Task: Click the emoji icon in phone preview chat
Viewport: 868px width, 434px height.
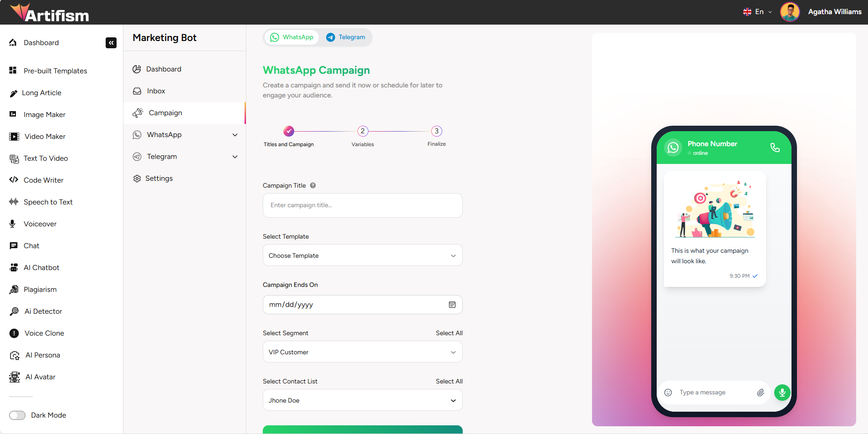Action: tap(668, 392)
